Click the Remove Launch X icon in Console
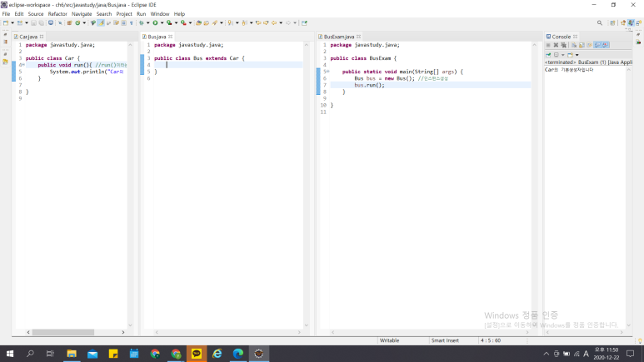 click(x=556, y=45)
